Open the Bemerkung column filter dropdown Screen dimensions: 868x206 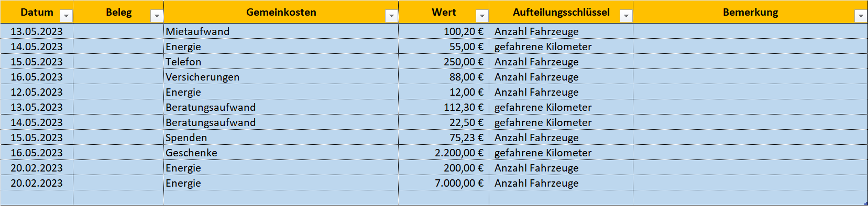861,16
